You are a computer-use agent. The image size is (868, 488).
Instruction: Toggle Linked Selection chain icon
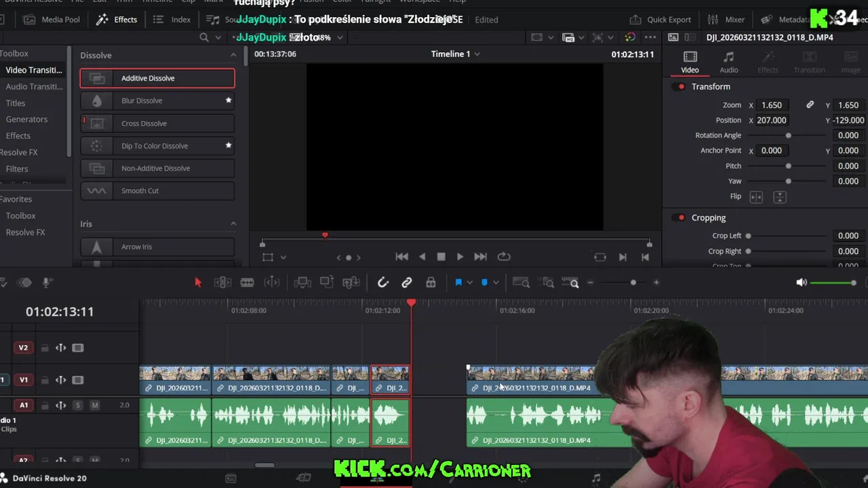coord(407,283)
